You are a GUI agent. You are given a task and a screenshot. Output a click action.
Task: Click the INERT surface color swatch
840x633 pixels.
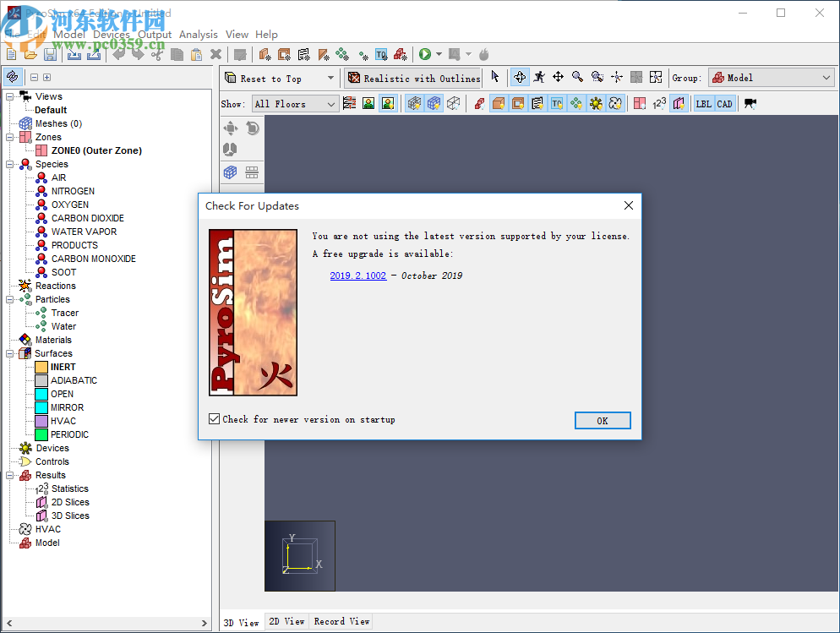click(x=40, y=366)
